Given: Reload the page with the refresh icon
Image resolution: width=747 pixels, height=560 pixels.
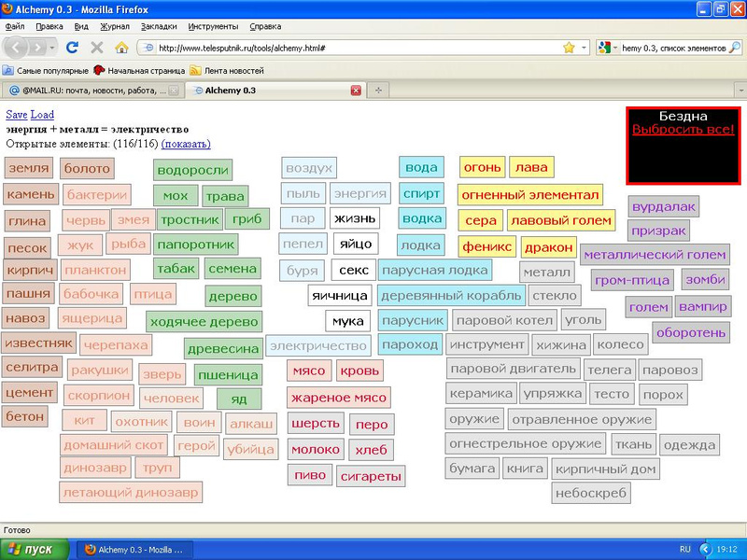Looking at the screenshot, I should [x=72, y=47].
